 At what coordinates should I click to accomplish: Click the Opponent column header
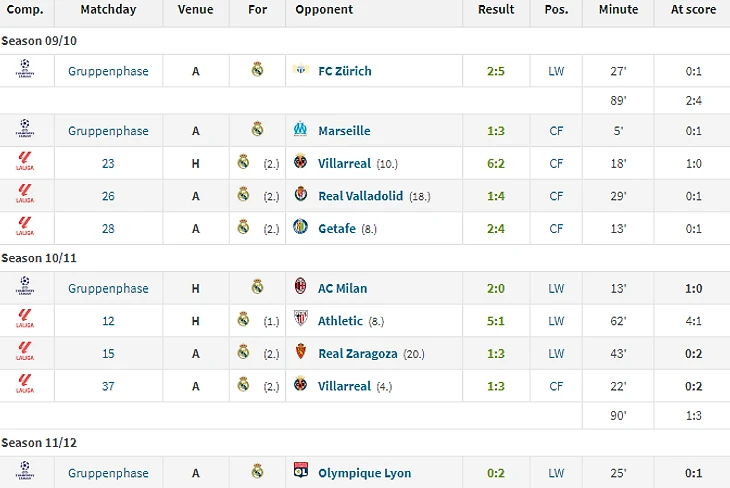coord(324,9)
